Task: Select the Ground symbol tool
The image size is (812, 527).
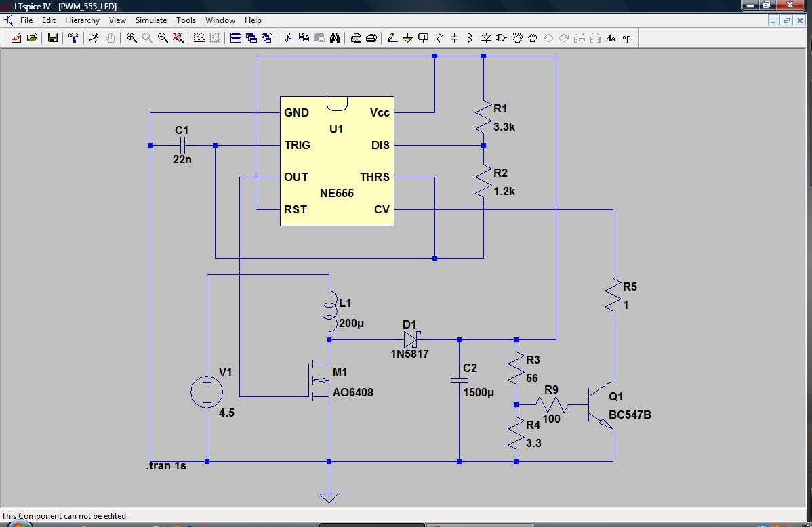Action: [x=407, y=38]
